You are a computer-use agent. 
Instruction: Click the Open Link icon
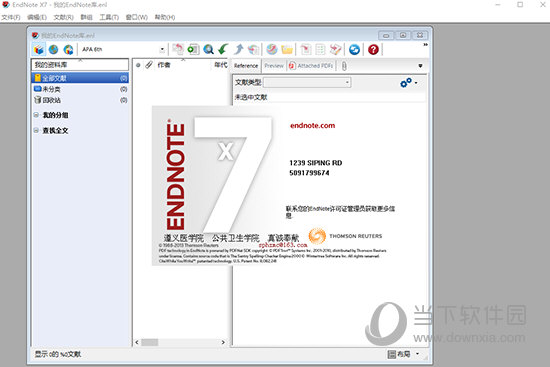point(271,49)
